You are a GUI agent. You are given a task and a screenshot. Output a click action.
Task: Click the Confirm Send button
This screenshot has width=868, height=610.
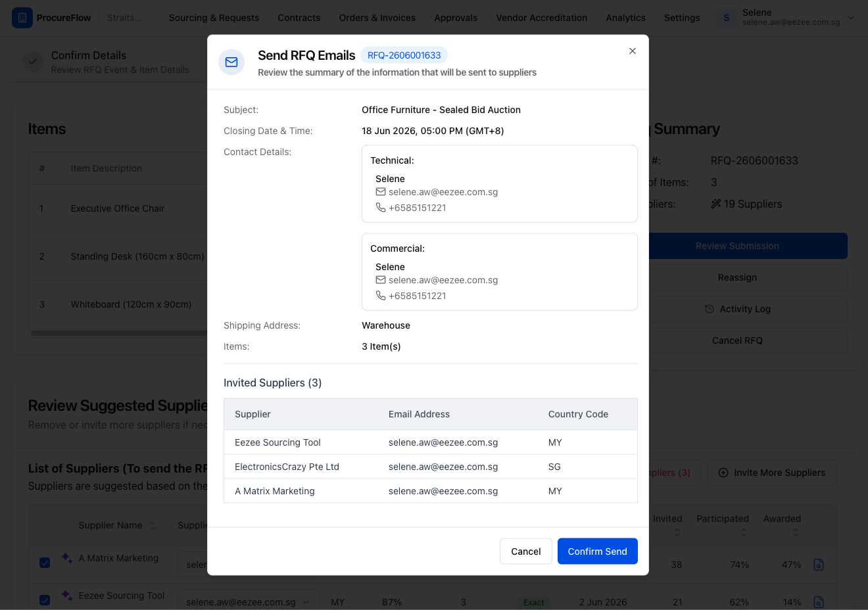(x=597, y=551)
